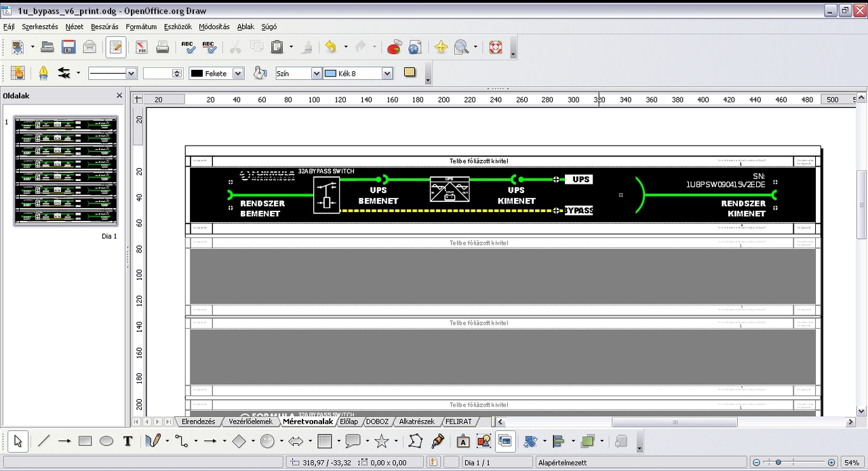Choose the Select arrow tool

pyautogui.click(x=18, y=441)
